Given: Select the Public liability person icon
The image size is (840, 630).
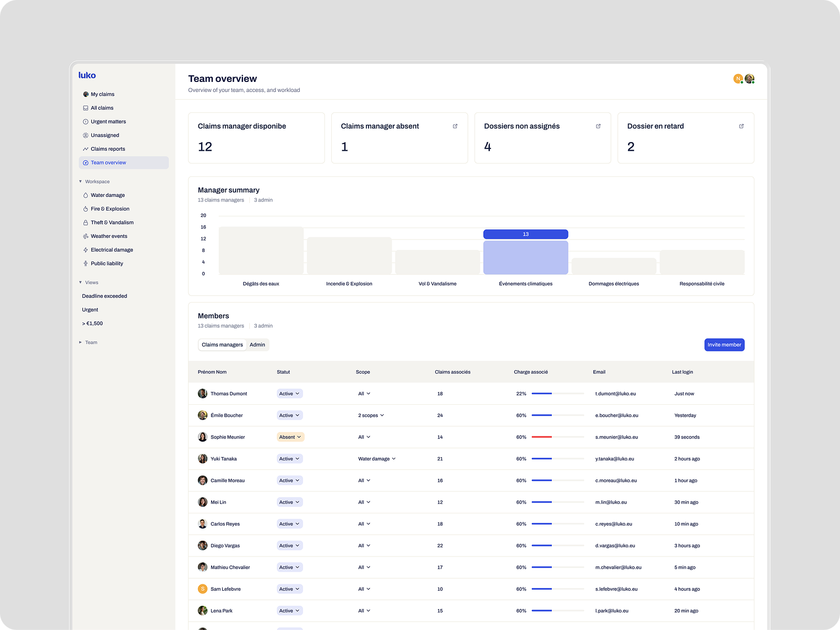Looking at the screenshot, I should tap(86, 263).
